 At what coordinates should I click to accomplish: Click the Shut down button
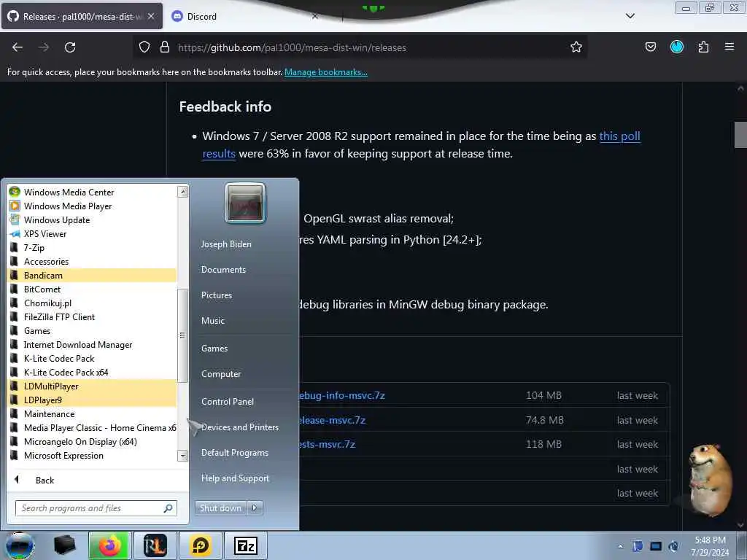tap(220, 508)
